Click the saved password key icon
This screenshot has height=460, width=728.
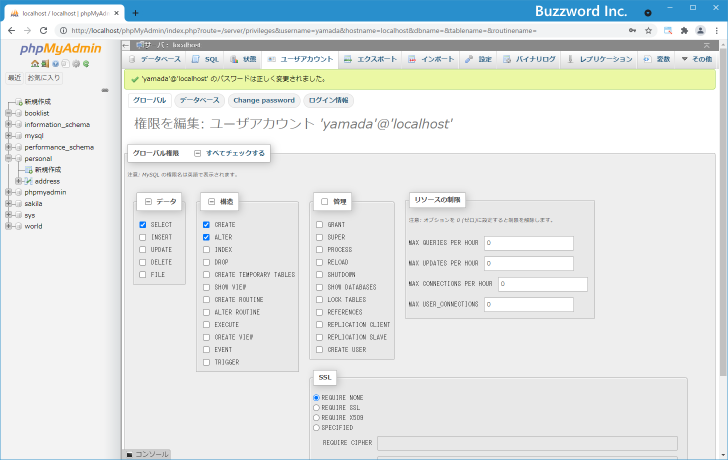[634, 30]
